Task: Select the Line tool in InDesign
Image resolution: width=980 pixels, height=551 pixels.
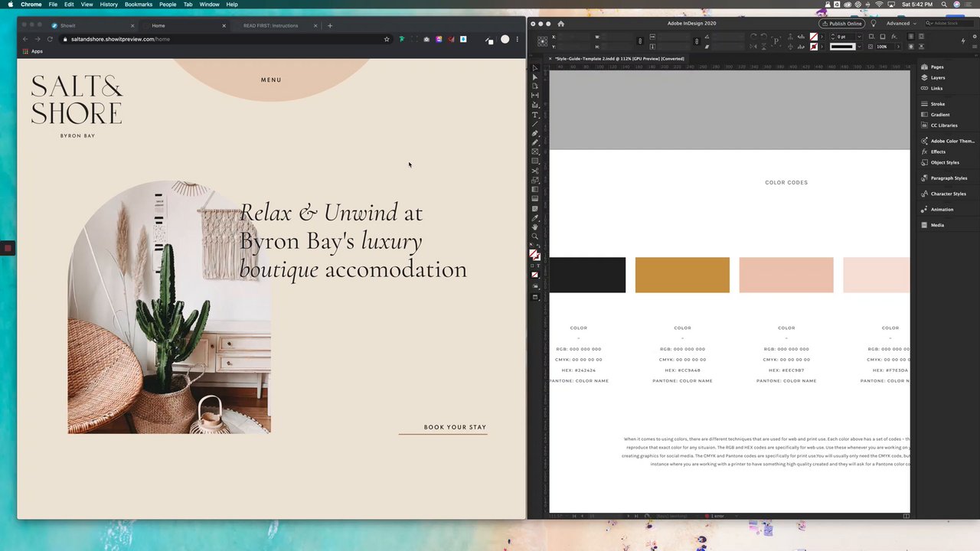Action: point(535,124)
